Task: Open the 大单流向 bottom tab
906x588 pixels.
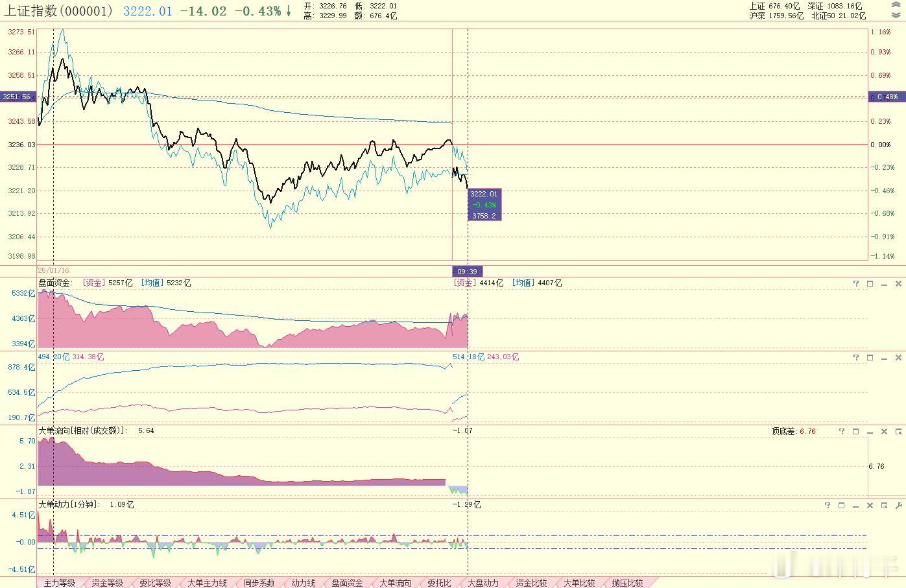Action: [x=396, y=583]
